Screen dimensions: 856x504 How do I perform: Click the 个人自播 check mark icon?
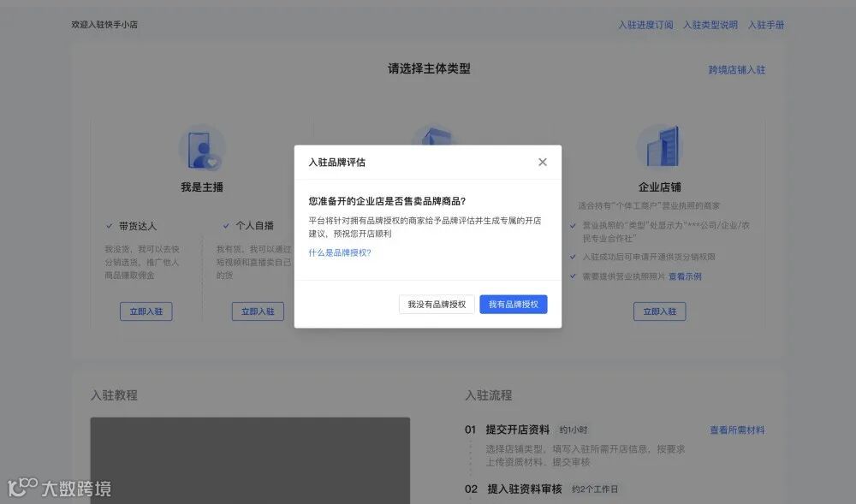click(226, 226)
